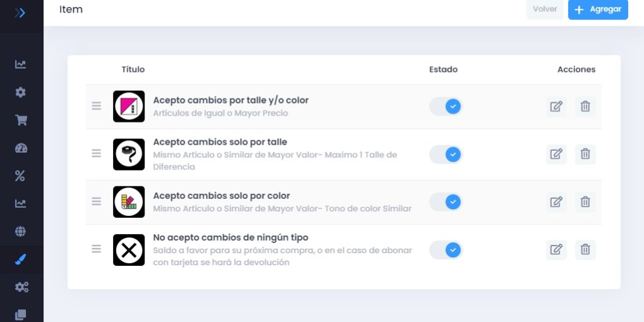Edit 'Acepto cambios por talle y/o color'

click(556, 107)
